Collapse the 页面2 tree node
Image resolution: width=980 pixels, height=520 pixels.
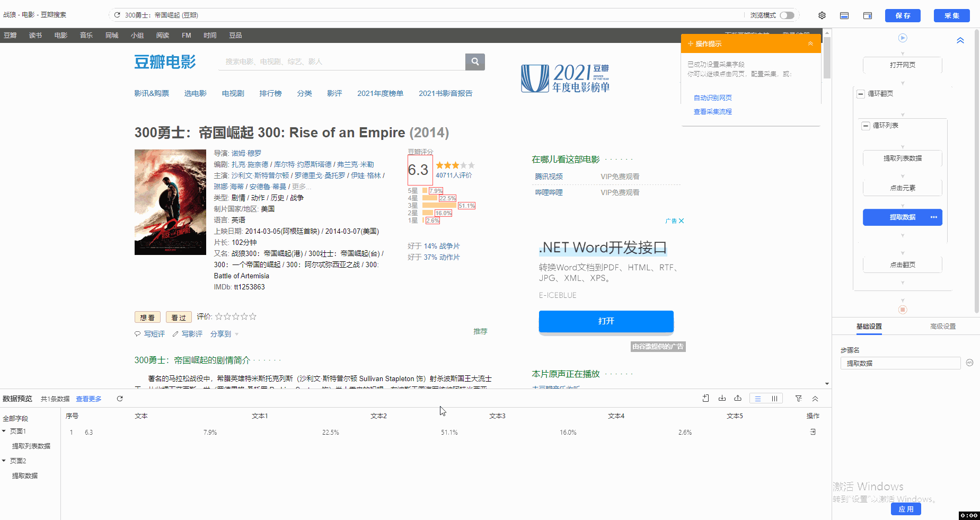click(x=4, y=461)
